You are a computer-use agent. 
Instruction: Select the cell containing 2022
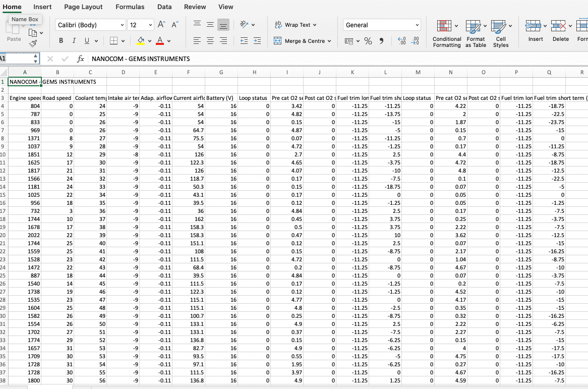pyautogui.click(x=25, y=235)
